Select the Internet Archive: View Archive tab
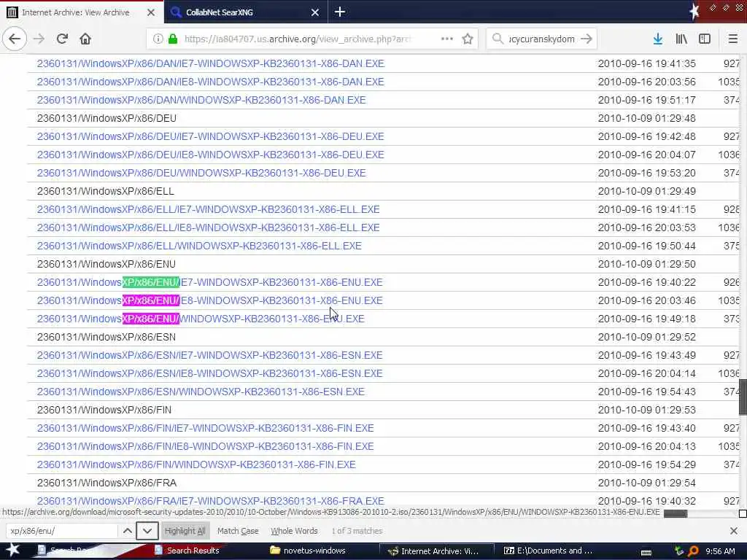747x560 pixels. click(x=82, y=12)
